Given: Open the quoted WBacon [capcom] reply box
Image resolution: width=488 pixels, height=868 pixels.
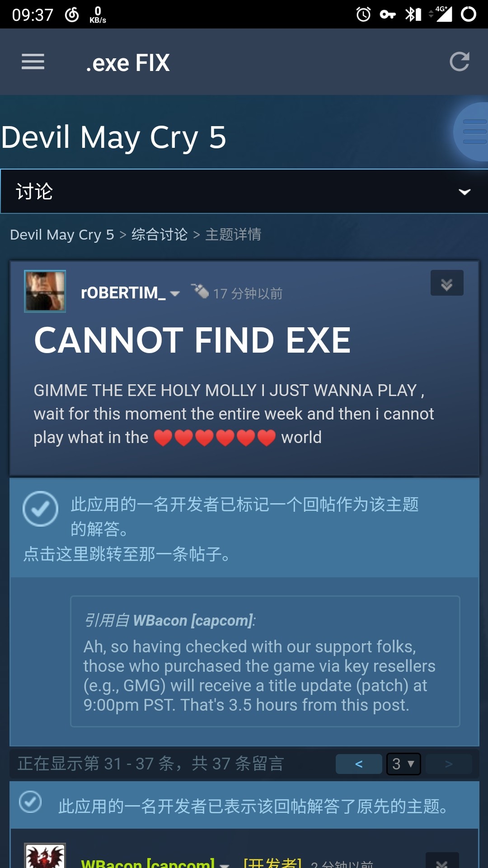Looking at the screenshot, I should pyautogui.click(x=265, y=661).
